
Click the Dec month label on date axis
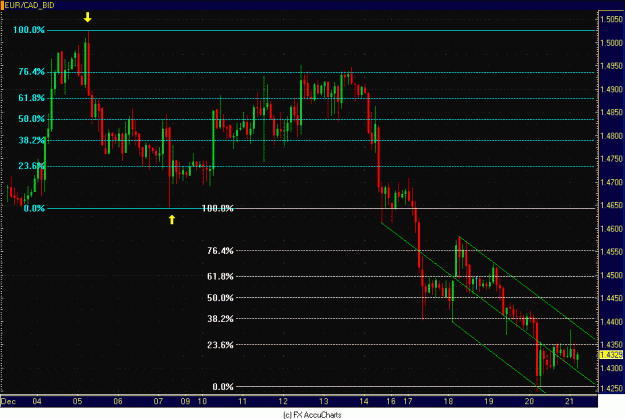[x=8, y=401]
